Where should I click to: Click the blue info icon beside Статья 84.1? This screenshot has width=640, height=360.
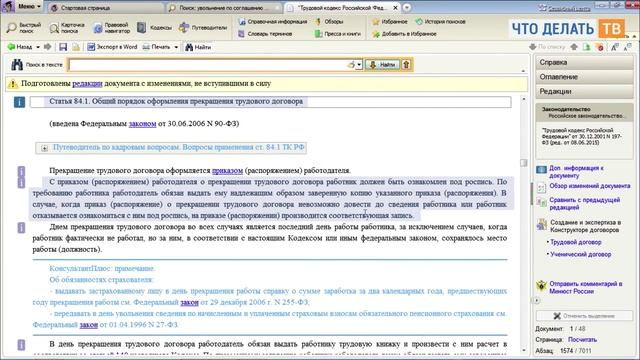(x=19, y=102)
